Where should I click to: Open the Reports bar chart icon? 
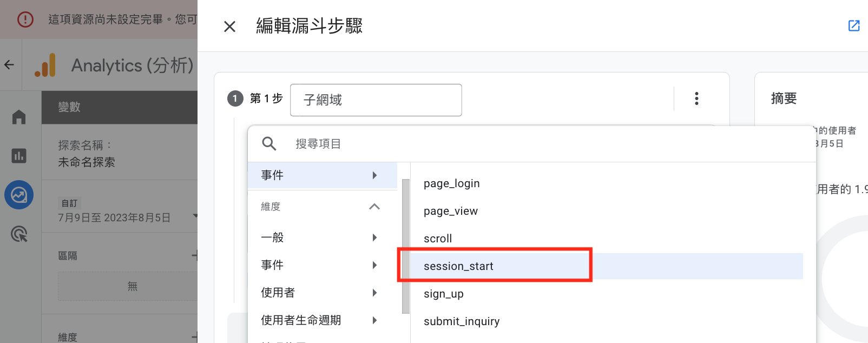19,156
